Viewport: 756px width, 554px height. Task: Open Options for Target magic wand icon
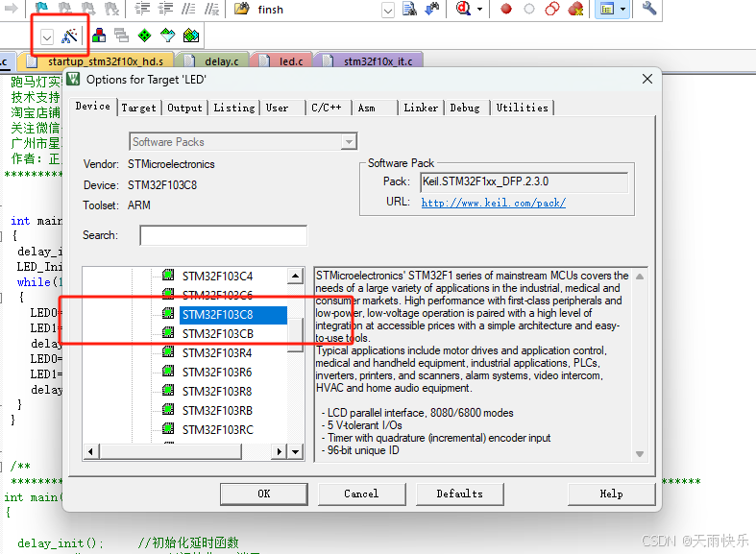tap(69, 36)
